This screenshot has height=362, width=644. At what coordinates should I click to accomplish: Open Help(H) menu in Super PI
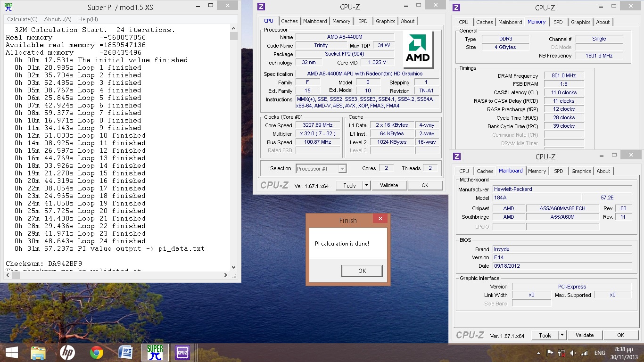(88, 19)
